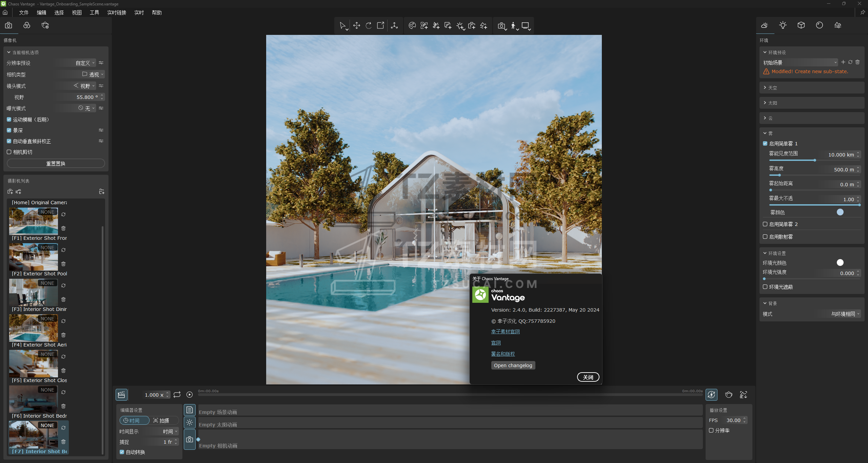Disable the 景深 depth of field checkbox
Screen dimensions: 868x463
point(9,130)
